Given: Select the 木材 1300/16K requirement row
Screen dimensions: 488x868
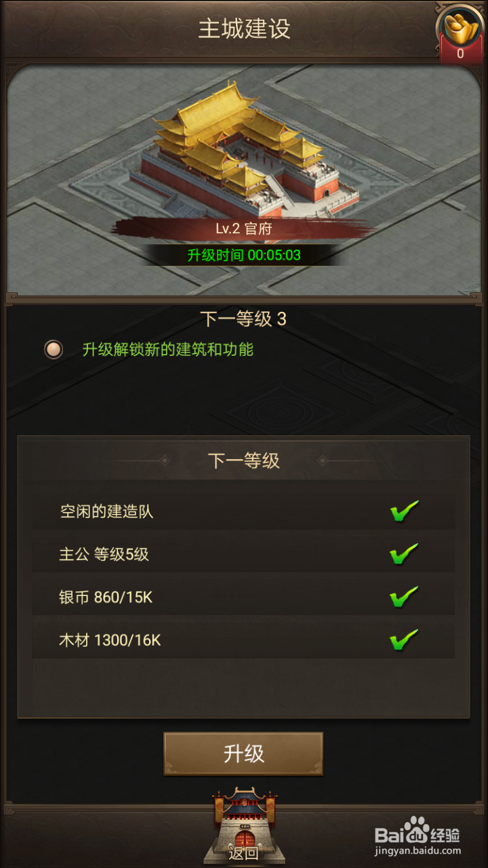Looking at the screenshot, I should (x=243, y=639).
